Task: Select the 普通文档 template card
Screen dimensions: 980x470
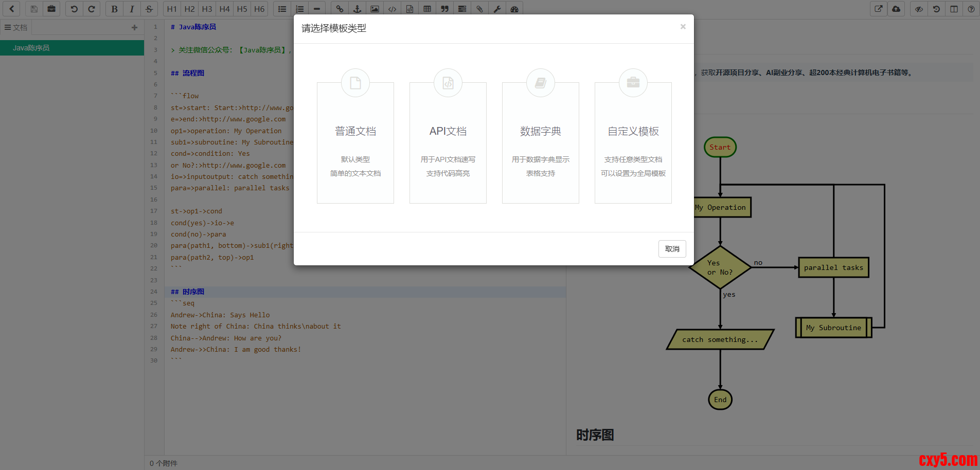Action: point(355,142)
